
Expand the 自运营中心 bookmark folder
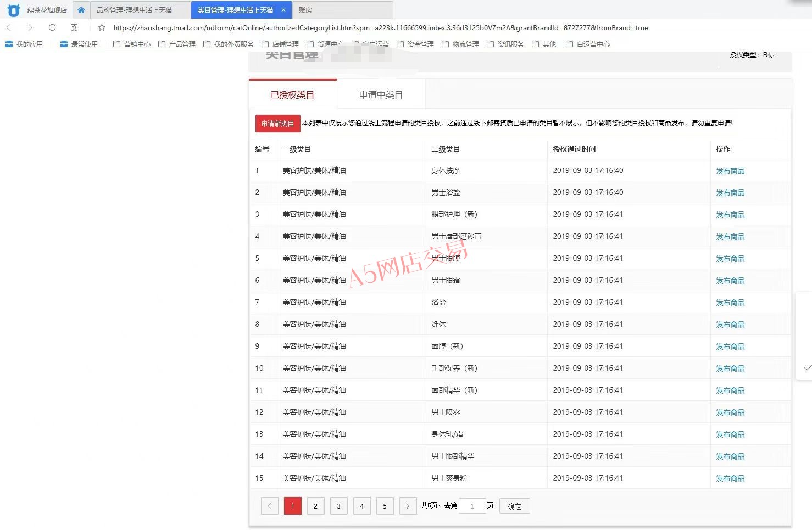tap(588, 44)
